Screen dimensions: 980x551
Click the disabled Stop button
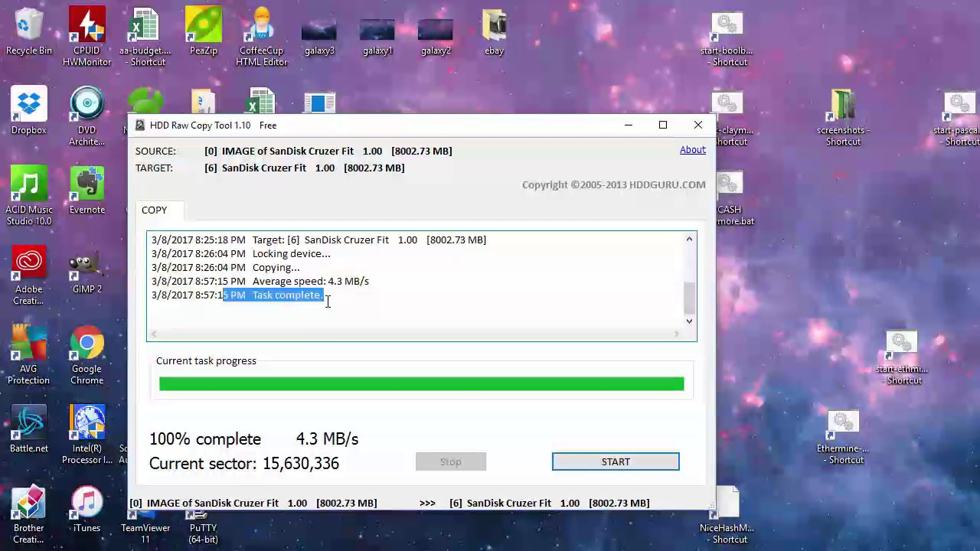click(x=451, y=461)
